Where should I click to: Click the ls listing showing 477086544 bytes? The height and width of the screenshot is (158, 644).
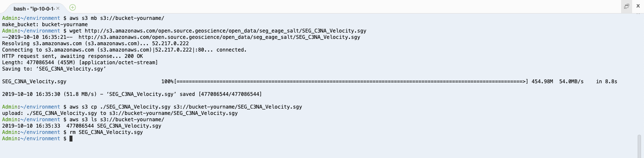point(82,126)
